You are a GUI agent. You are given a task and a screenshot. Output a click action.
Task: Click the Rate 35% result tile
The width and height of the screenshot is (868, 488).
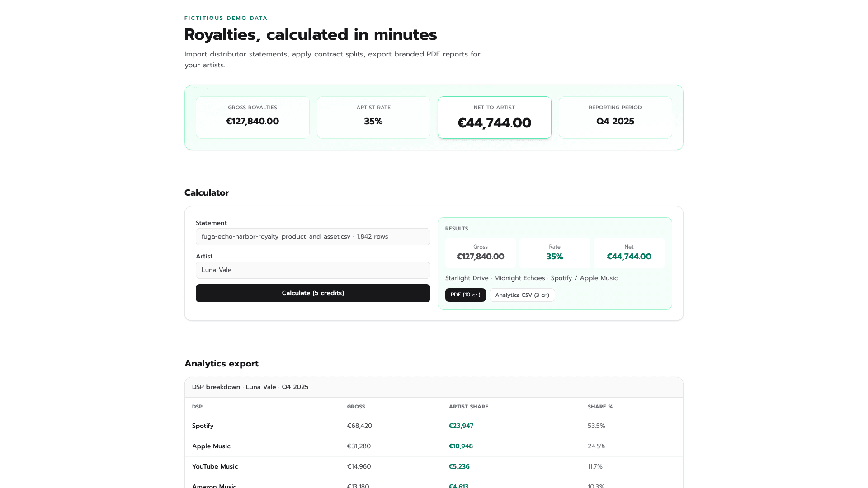(555, 253)
